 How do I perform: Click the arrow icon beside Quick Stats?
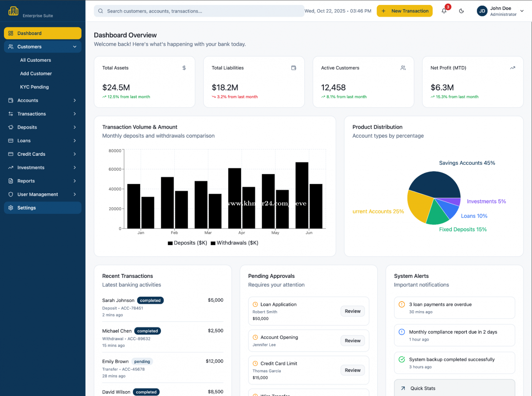[x=403, y=388]
